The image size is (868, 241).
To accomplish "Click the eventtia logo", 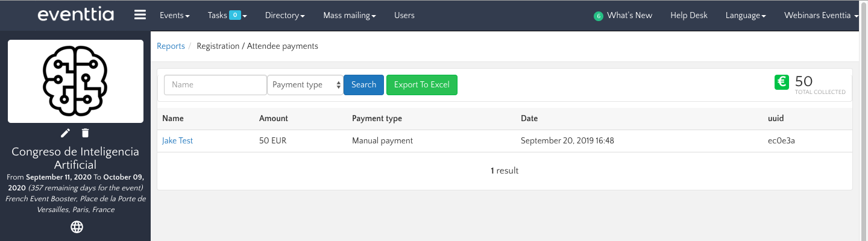I will coord(75,15).
